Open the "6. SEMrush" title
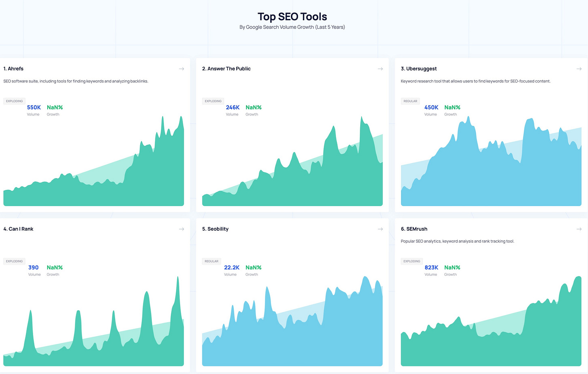 (x=414, y=229)
